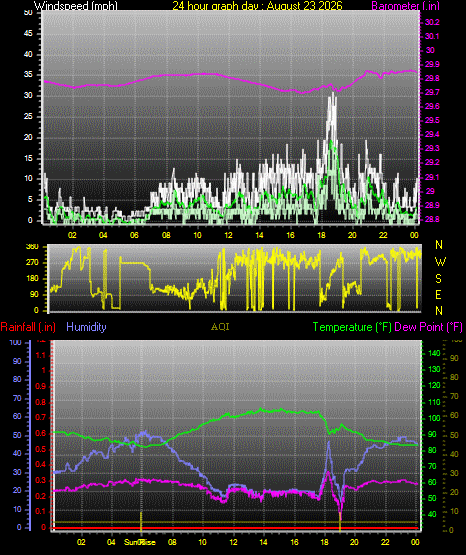Click the blue "Humidity" legend label

click(86, 327)
